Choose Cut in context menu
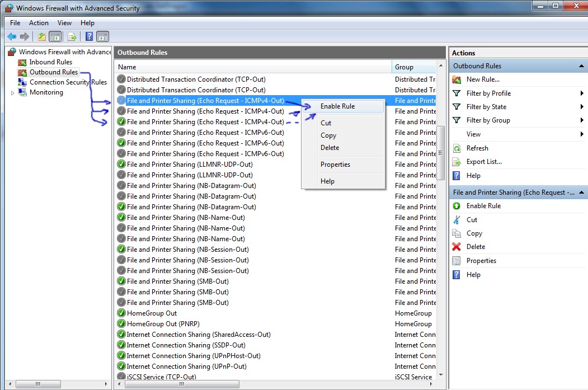 344,123
